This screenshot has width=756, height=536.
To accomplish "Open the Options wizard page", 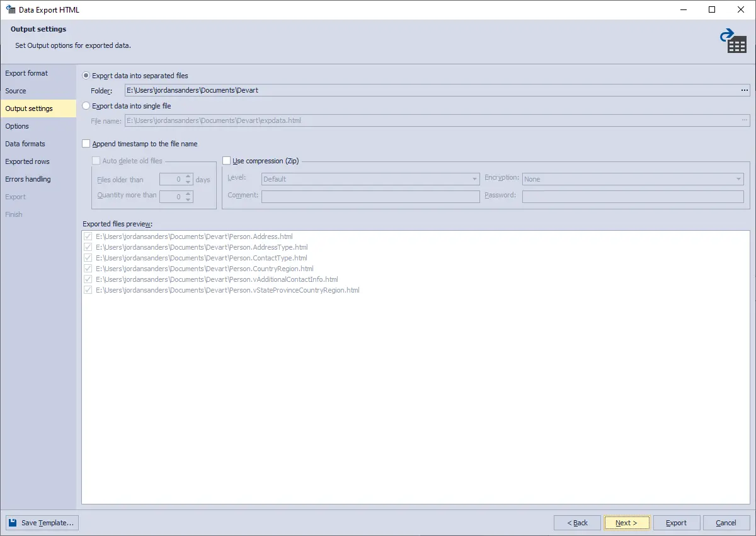I will pos(17,126).
